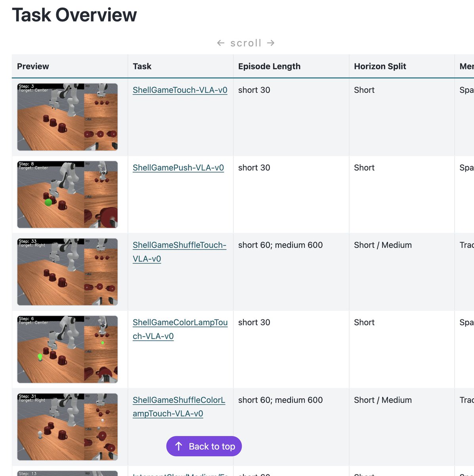Open the ShellGameColorLampTouch-VLA-v0 link
This screenshot has width=474, height=476.
[x=180, y=329]
